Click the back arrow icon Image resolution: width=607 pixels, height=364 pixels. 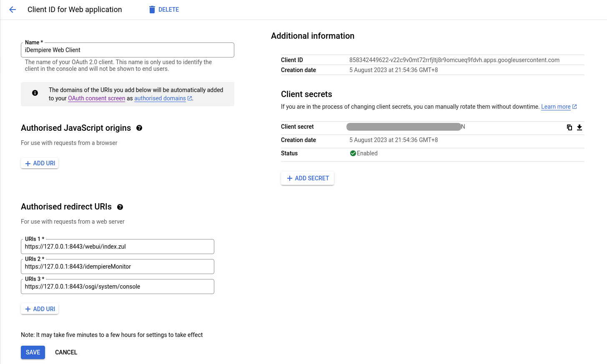point(13,10)
